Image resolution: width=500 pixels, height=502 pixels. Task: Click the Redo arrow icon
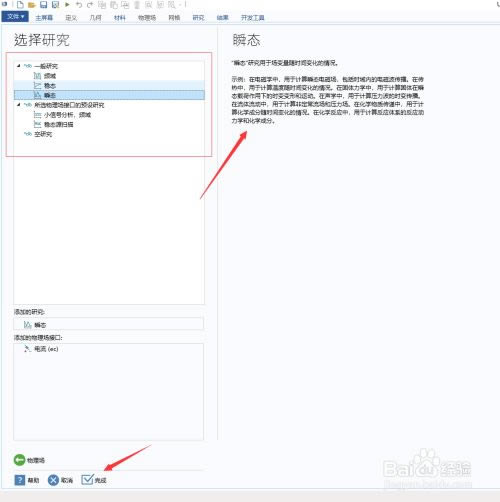click(x=90, y=5)
